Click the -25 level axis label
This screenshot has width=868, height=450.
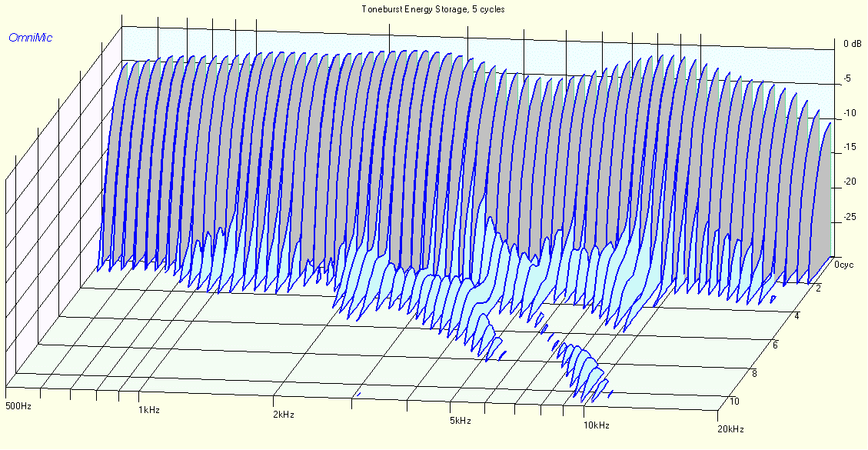(x=850, y=216)
